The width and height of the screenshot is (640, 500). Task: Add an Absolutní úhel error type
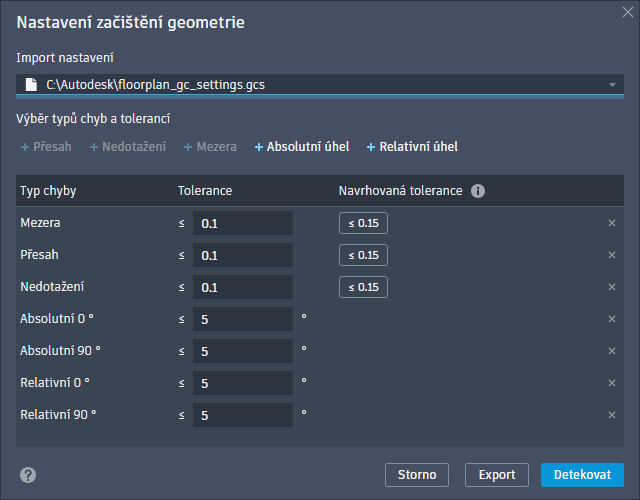pyautogui.click(x=302, y=147)
